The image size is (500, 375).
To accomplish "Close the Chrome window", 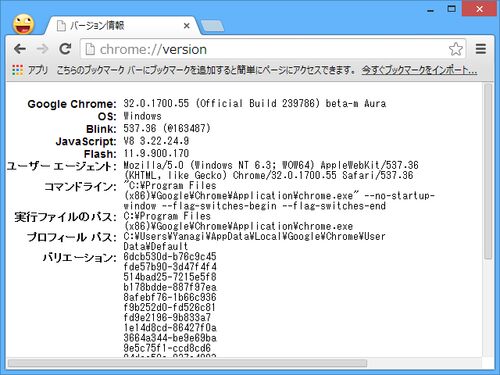I will tap(479, 9).
